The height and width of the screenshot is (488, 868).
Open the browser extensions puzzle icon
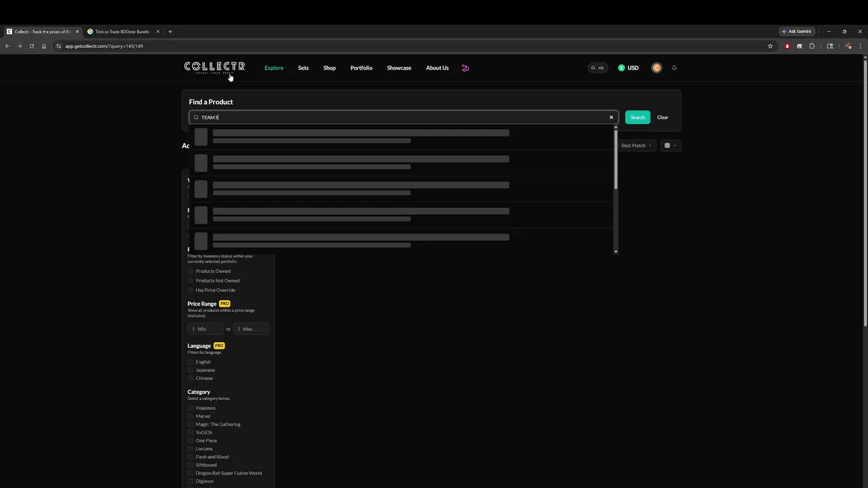(x=812, y=46)
